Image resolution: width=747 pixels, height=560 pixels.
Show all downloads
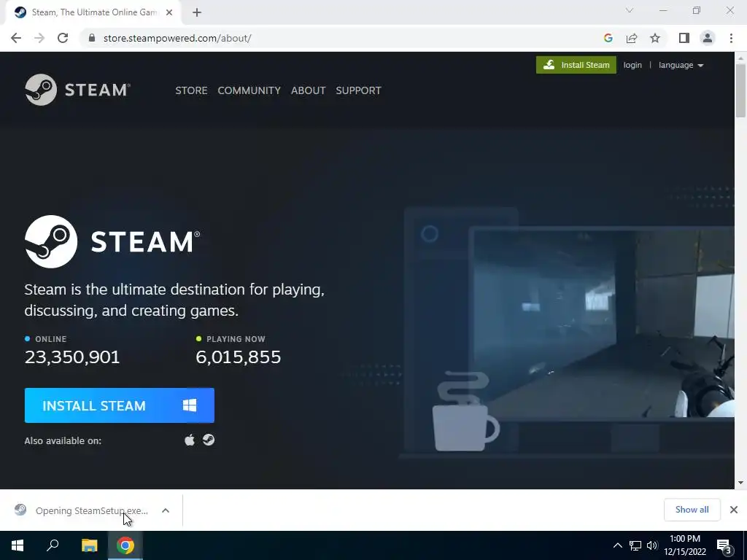[692, 510]
